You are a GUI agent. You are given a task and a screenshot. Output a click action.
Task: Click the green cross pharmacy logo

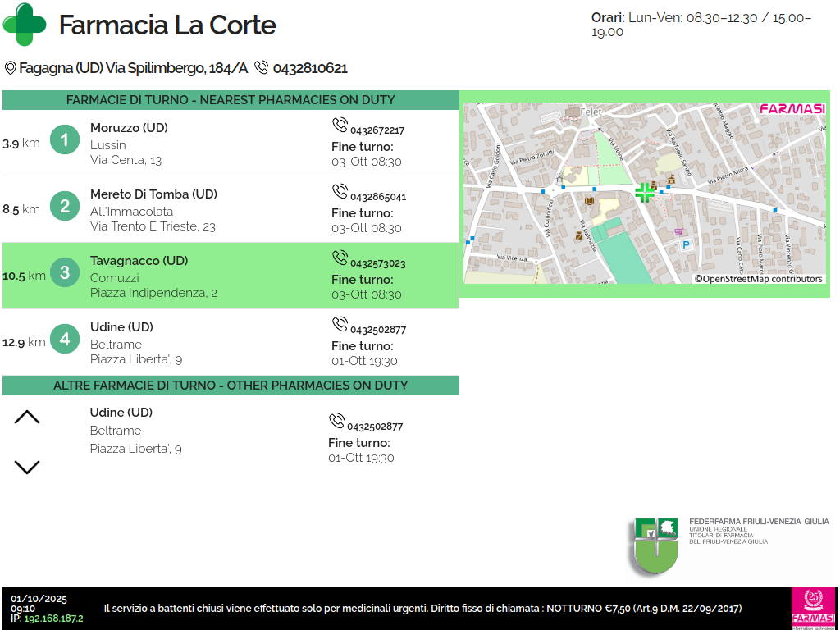click(x=25, y=25)
